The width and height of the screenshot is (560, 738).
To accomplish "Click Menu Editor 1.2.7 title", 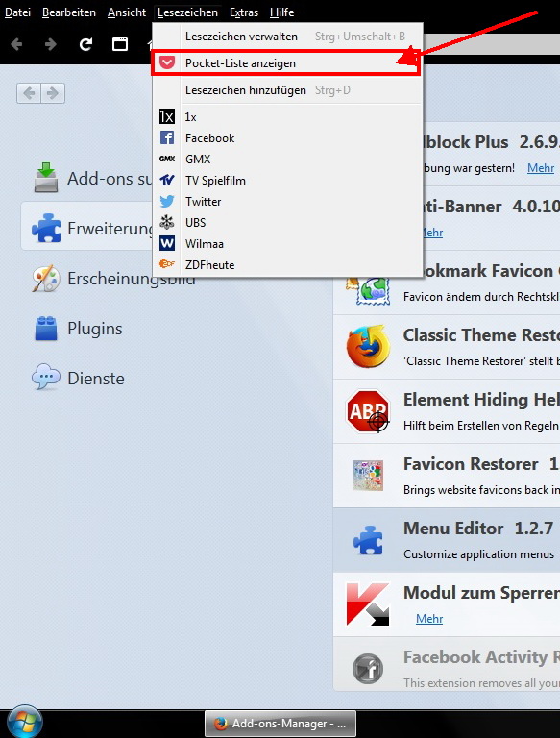I will point(478,529).
